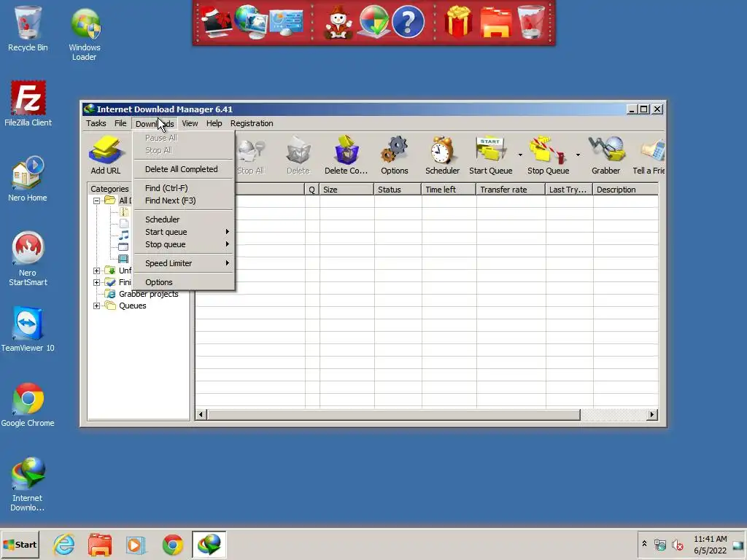Click the horizontal scrollbar thumb

point(393,415)
